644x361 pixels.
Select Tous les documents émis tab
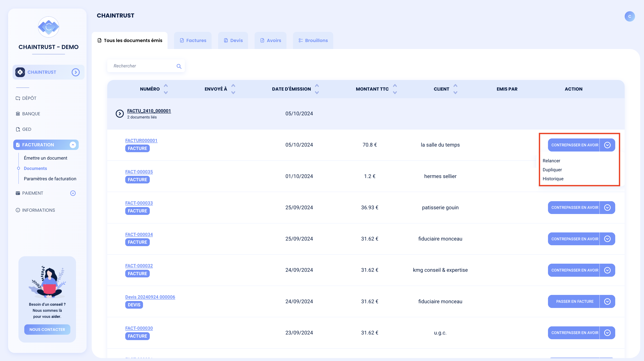click(x=130, y=40)
